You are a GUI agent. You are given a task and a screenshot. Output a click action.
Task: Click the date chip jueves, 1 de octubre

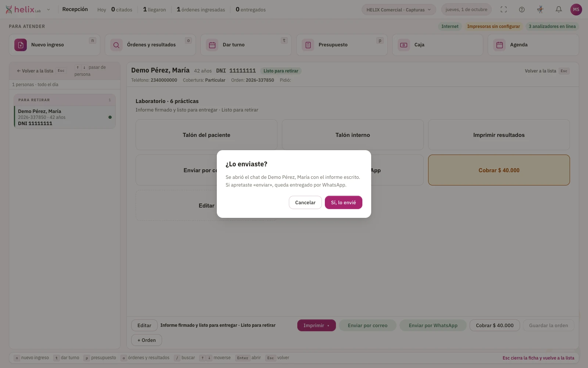pyautogui.click(x=466, y=10)
